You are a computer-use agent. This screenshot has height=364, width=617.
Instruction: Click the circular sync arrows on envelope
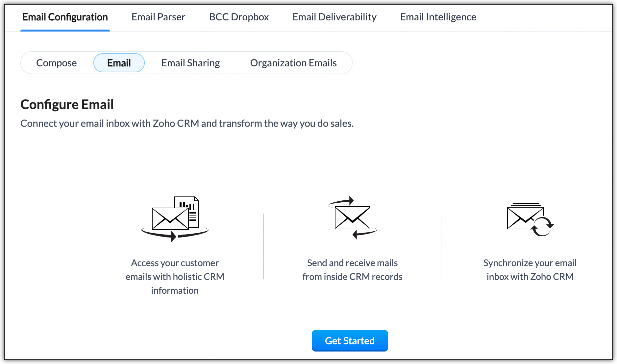pyautogui.click(x=542, y=226)
